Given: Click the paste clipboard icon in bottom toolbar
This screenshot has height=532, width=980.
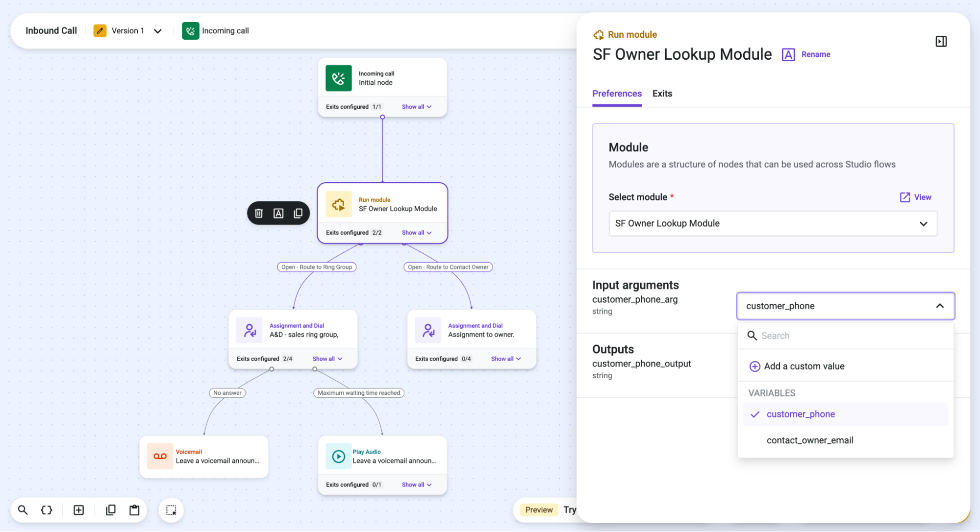Looking at the screenshot, I should point(134,510).
